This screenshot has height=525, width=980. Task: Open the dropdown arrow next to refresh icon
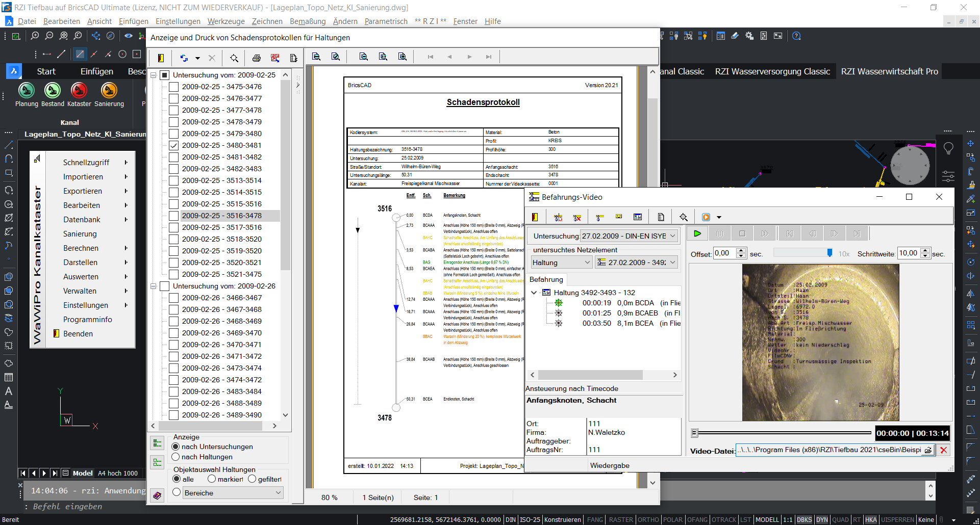(x=197, y=58)
